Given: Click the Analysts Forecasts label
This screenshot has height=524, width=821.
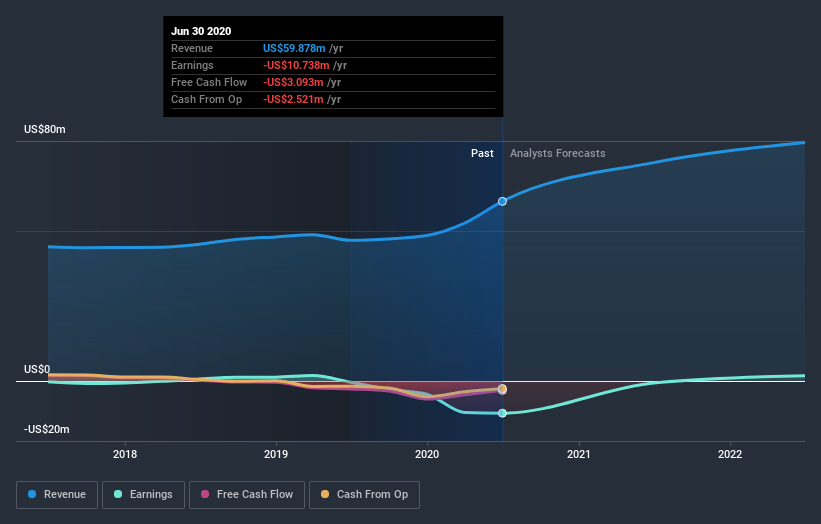Looking at the screenshot, I should click(x=558, y=153).
